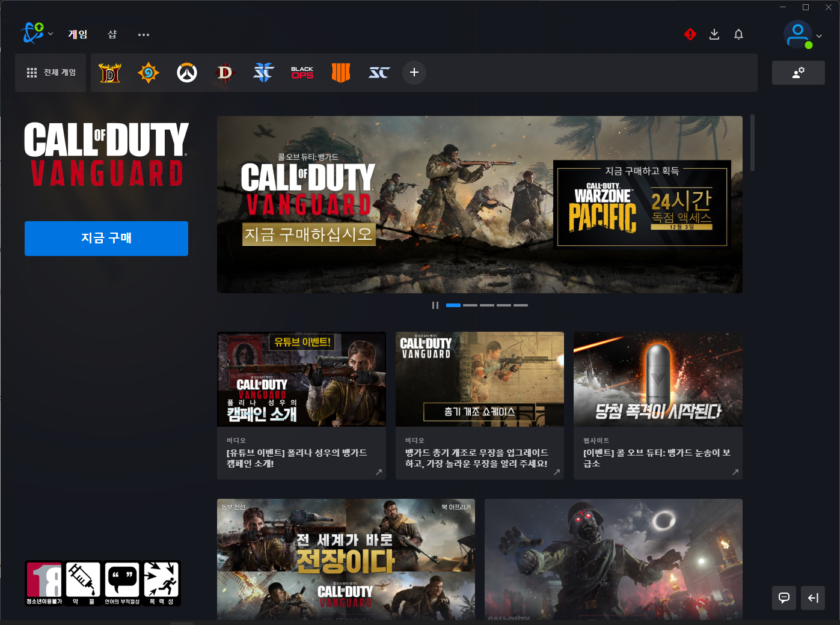
Task: Open 유튜브 이벤트 캠페인 소개 video thumbnail
Action: coord(301,379)
